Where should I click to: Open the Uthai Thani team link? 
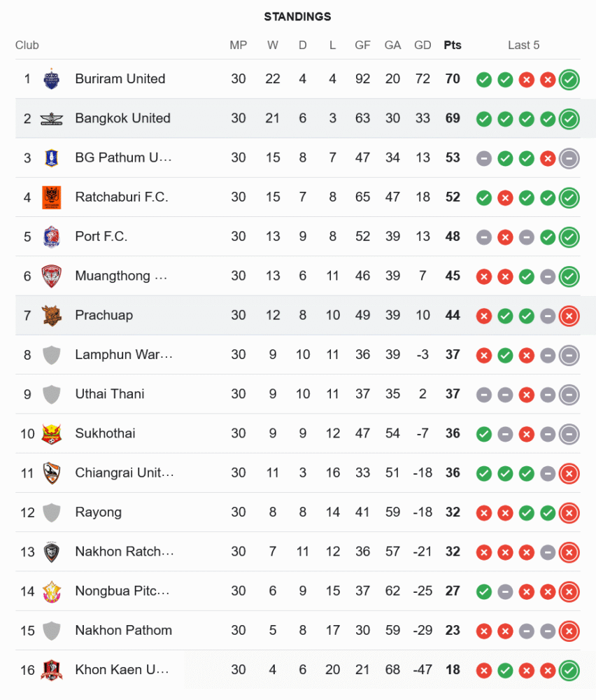pyautogui.click(x=110, y=394)
